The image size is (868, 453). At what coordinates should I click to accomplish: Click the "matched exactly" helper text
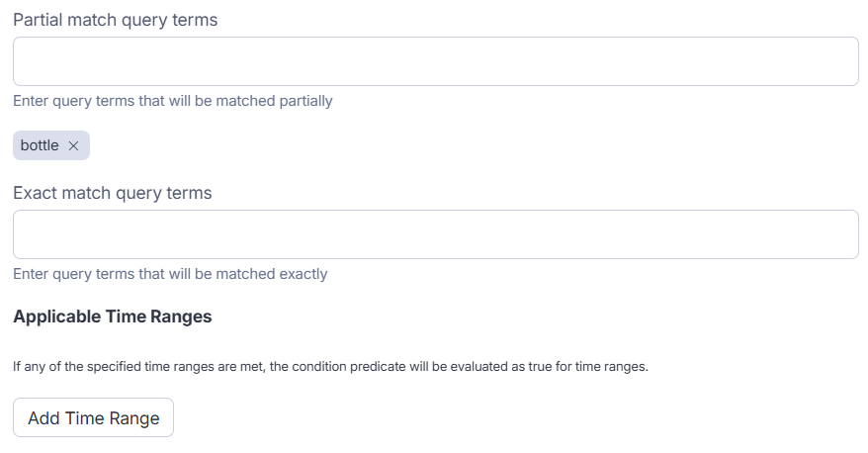pyautogui.click(x=170, y=274)
